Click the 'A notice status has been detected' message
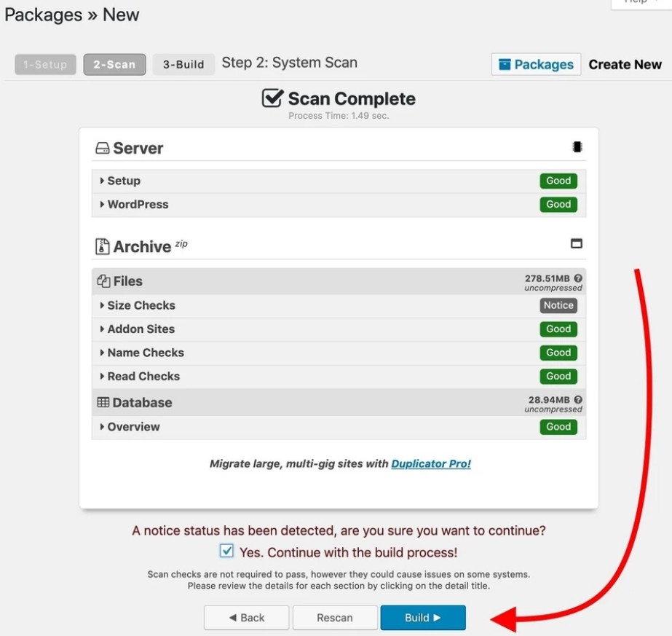The height and width of the screenshot is (636, 672). [339, 530]
